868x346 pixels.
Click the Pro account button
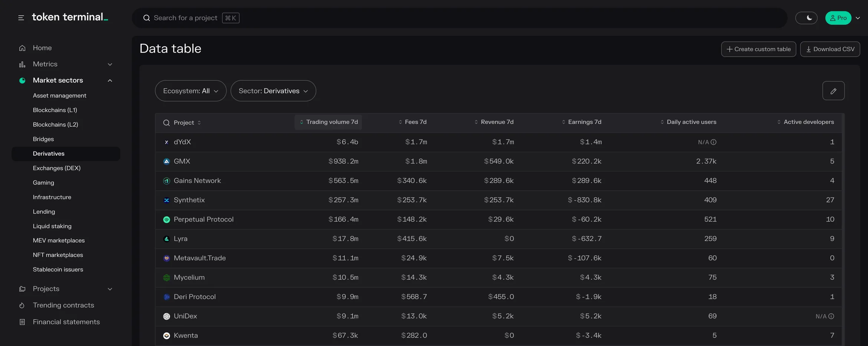838,18
